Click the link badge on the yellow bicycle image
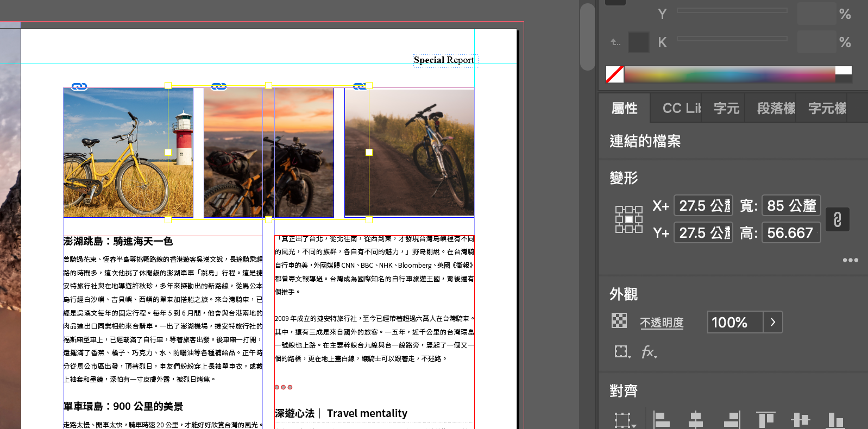 tap(79, 86)
